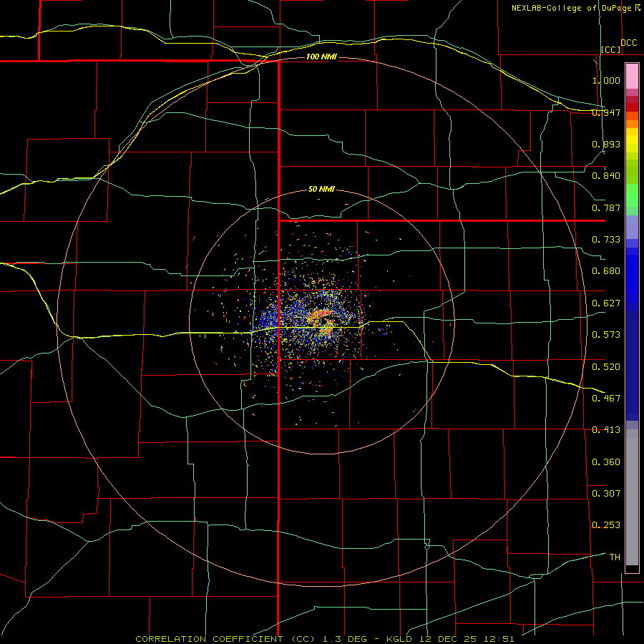The height and width of the screenshot is (644, 644).
Task: Click the 0.520 color scale value
Action: point(606,367)
